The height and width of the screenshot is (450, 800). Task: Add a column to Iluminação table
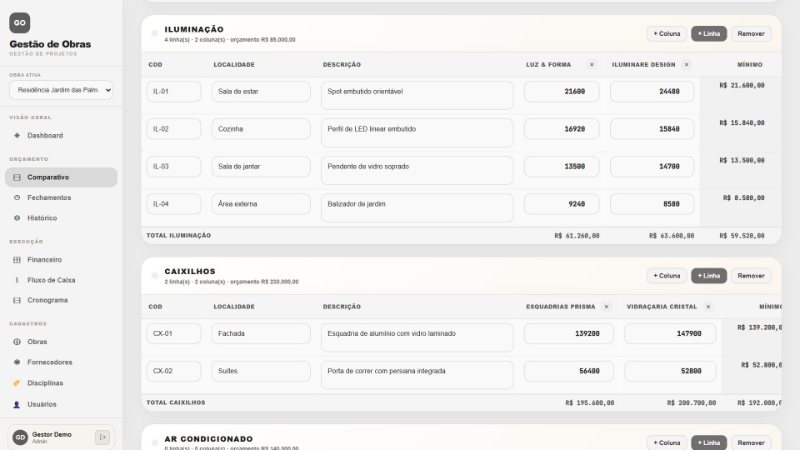click(667, 34)
